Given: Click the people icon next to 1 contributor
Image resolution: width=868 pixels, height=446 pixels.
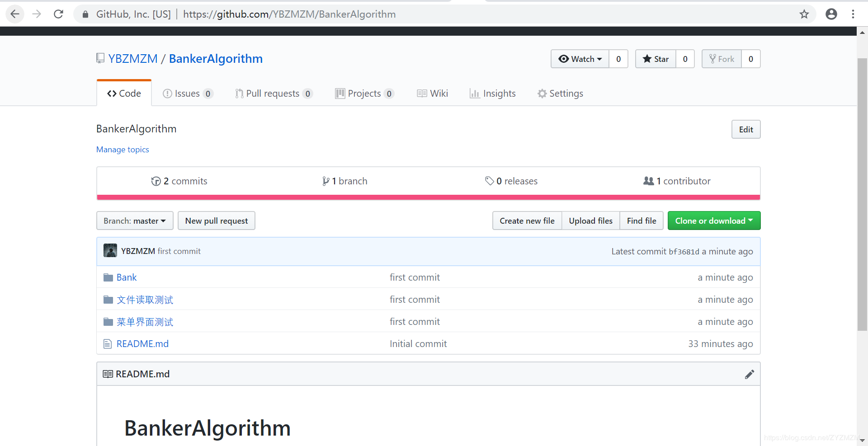Looking at the screenshot, I should (648, 181).
